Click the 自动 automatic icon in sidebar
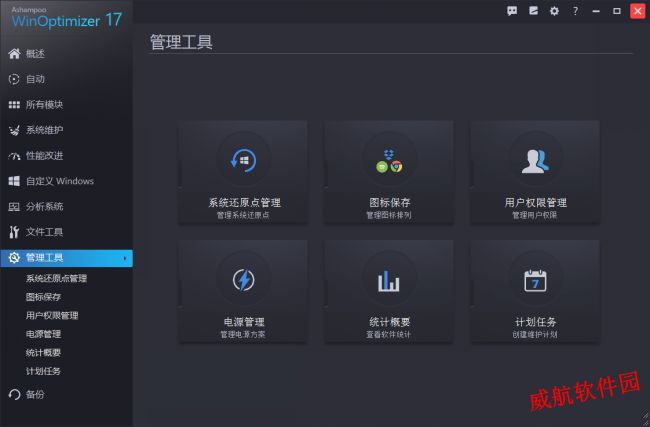Screen dimensions: 650x427 point(14,79)
